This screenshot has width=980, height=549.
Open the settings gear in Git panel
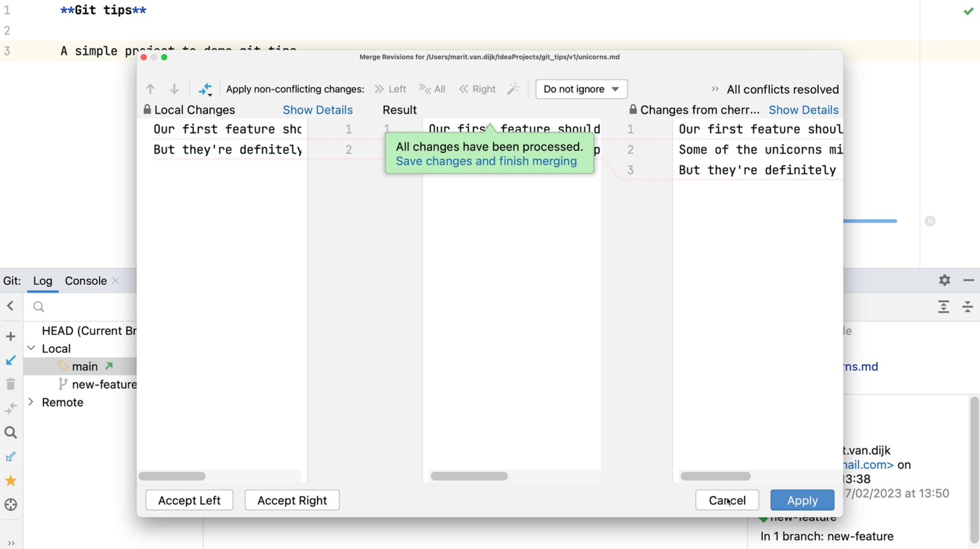pos(944,280)
